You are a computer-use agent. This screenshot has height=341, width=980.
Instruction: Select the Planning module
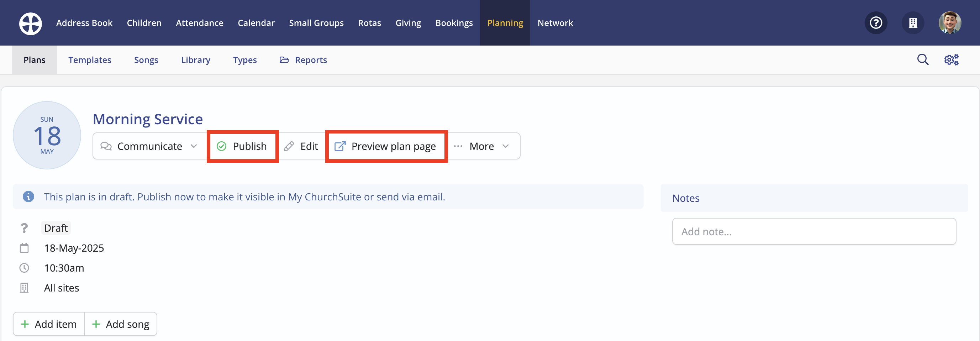pos(505,23)
